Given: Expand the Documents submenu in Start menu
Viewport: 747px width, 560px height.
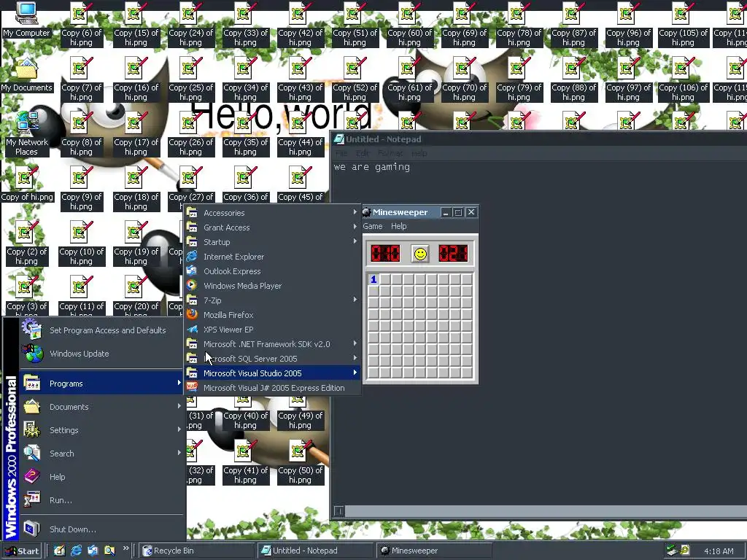Looking at the screenshot, I should (x=101, y=407).
